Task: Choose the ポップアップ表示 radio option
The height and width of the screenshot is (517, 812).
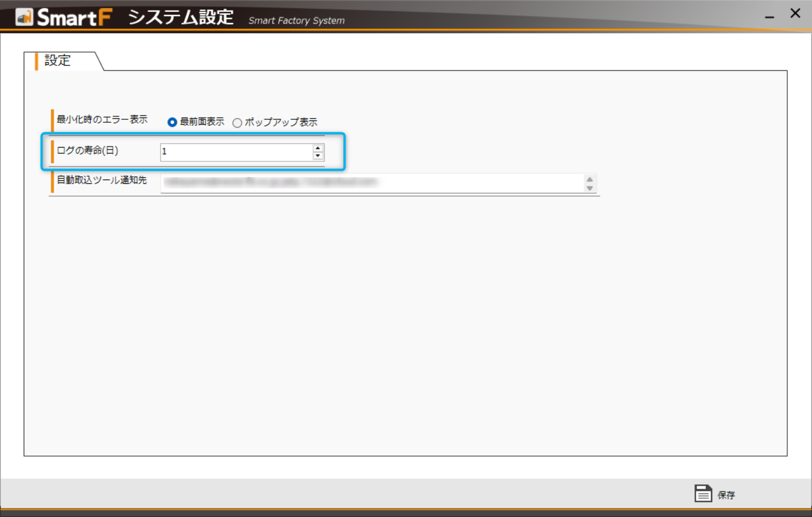Action: point(237,123)
